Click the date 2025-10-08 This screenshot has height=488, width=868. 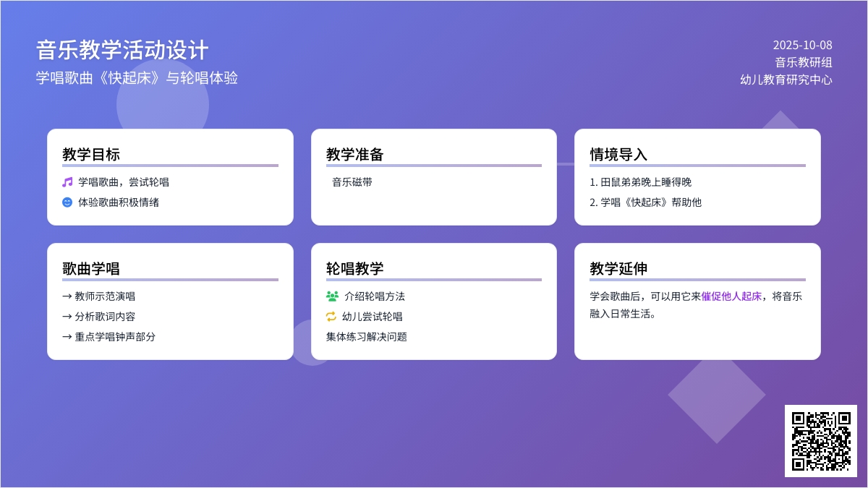802,46
